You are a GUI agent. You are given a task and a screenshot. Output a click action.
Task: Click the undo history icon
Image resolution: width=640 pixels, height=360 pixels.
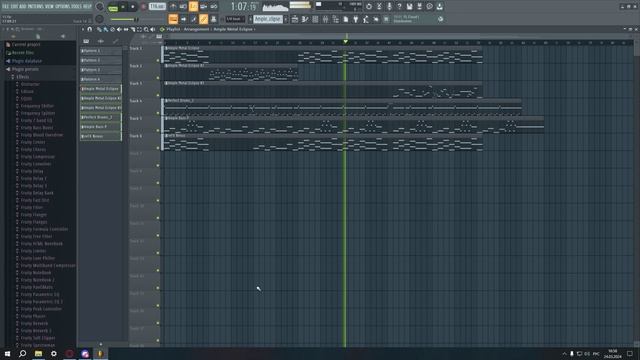(369, 7)
